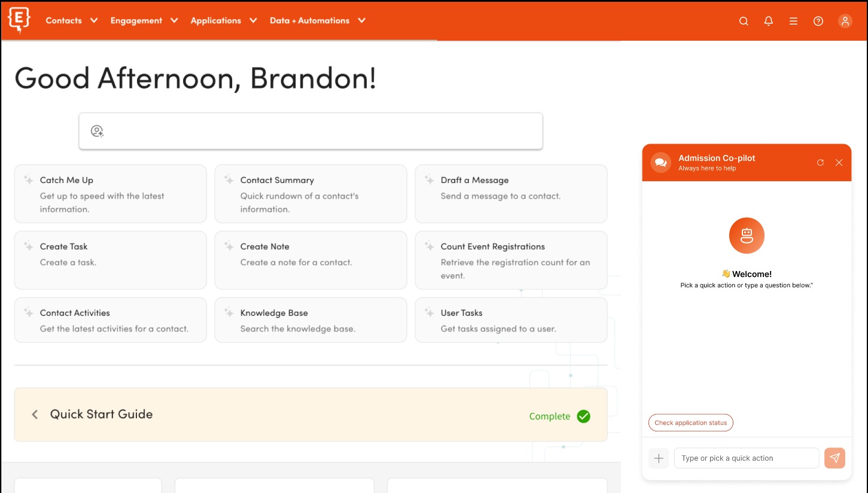
Task: Send a message in the co-pilot chat
Action: 835,458
